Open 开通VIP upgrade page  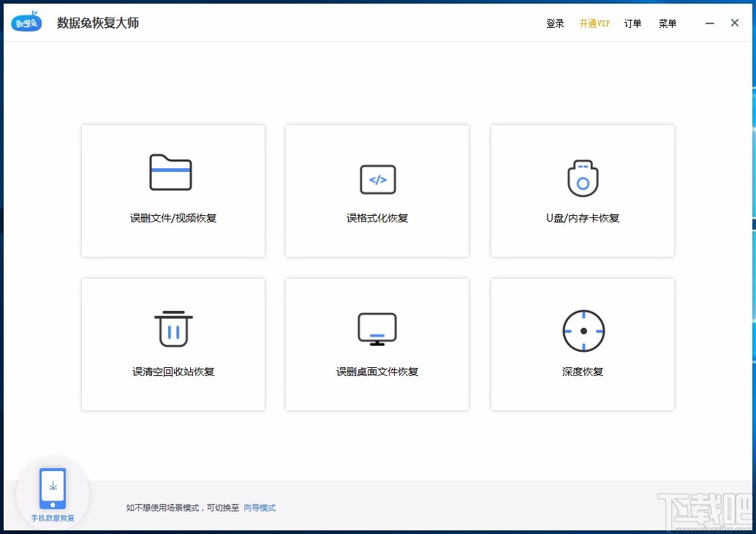point(594,23)
